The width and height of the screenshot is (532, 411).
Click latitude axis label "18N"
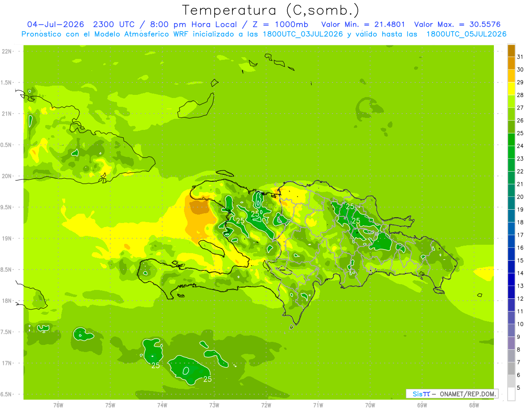[x=7, y=301]
